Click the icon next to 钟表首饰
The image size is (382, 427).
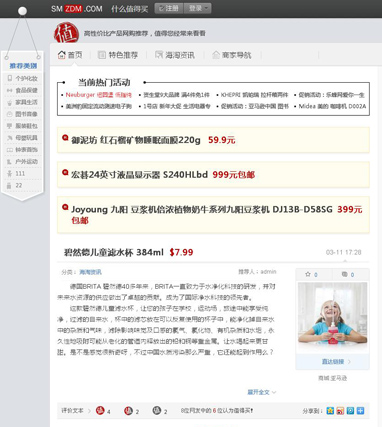pos(10,150)
